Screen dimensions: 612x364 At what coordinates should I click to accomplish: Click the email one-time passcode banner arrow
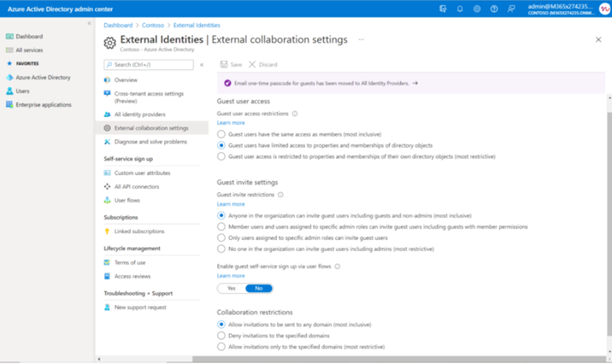click(x=415, y=83)
